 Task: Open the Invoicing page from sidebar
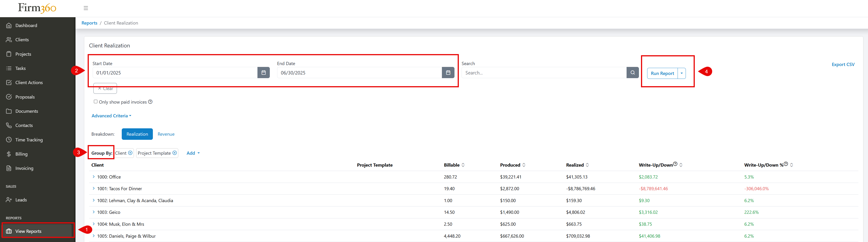(x=24, y=168)
